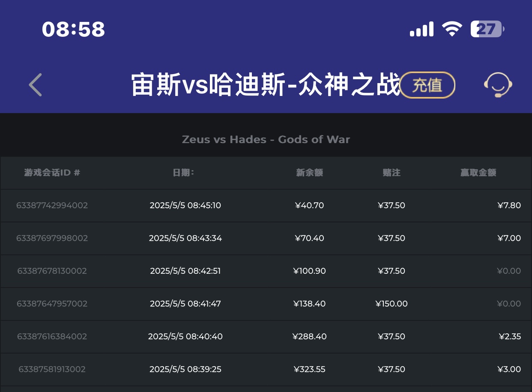Select date 2025/5/5 08:40:40

click(x=185, y=336)
